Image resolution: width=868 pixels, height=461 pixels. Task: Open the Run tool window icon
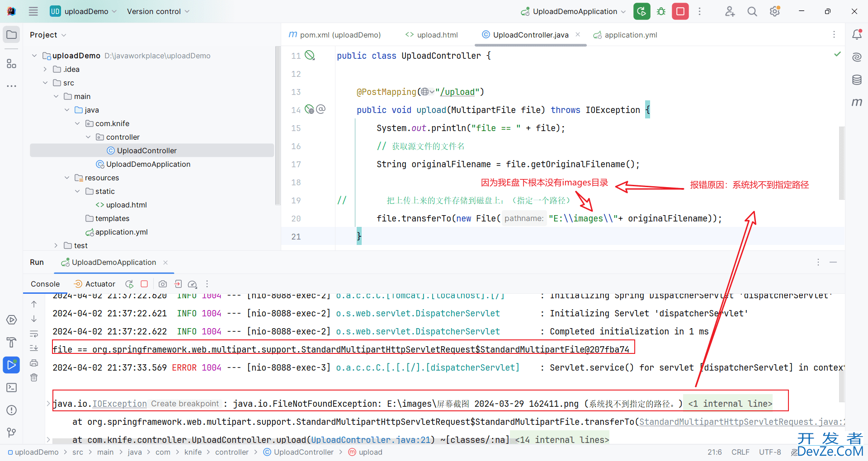tap(12, 365)
